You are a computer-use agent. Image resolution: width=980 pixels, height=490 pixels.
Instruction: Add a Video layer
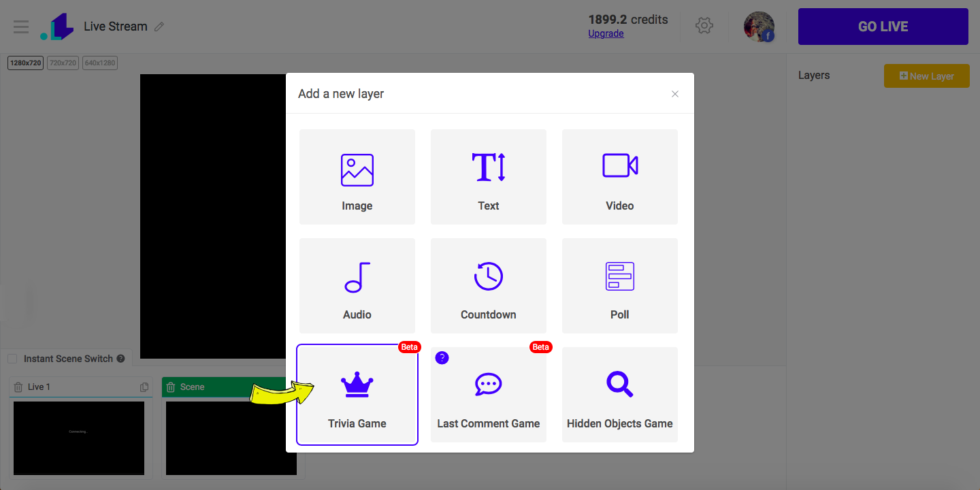pyautogui.click(x=620, y=177)
